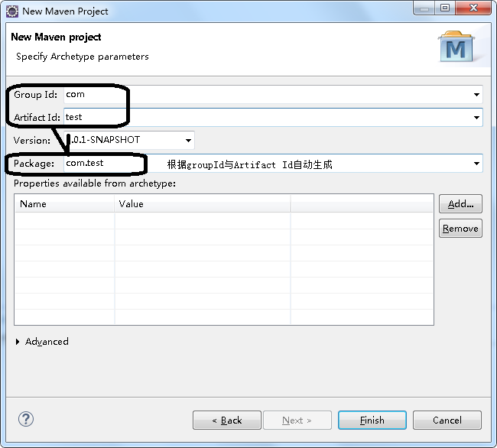Image resolution: width=497 pixels, height=448 pixels.
Task: Minimize the New Maven Project window
Action: pyautogui.click(x=424, y=8)
